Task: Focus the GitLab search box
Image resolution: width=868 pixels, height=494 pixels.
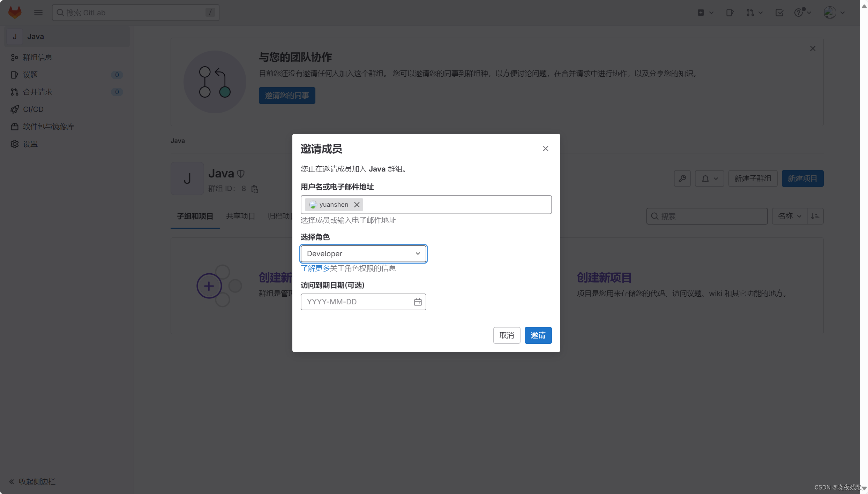Action: (135, 13)
